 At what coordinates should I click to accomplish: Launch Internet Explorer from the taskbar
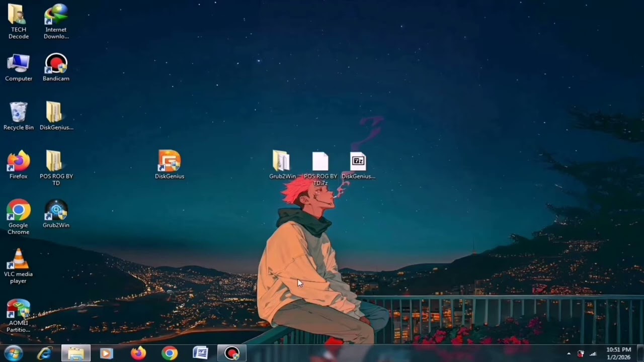[44, 353]
